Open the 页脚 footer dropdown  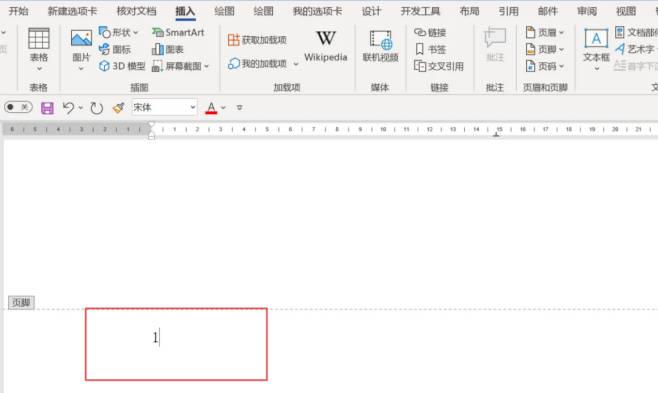point(544,49)
